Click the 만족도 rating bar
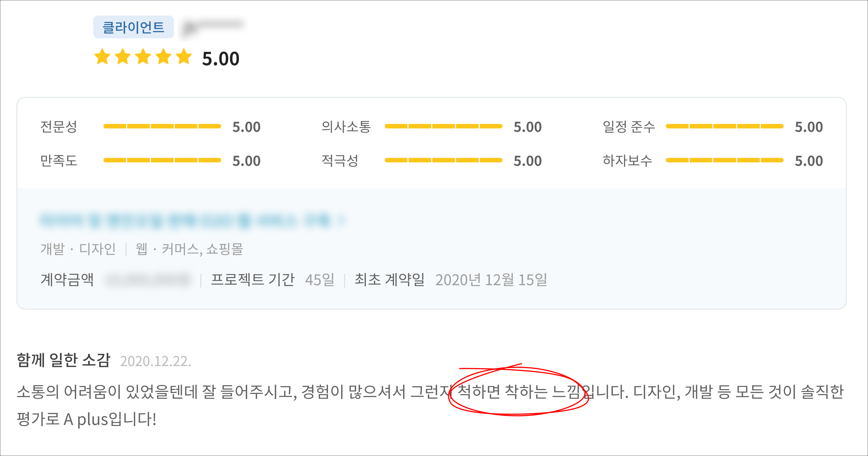This screenshot has width=868, height=456. [162, 160]
